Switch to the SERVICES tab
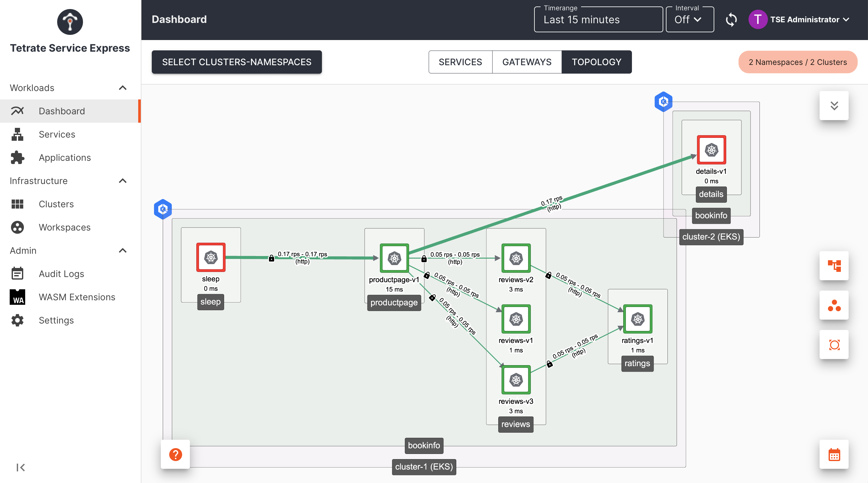 [460, 62]
